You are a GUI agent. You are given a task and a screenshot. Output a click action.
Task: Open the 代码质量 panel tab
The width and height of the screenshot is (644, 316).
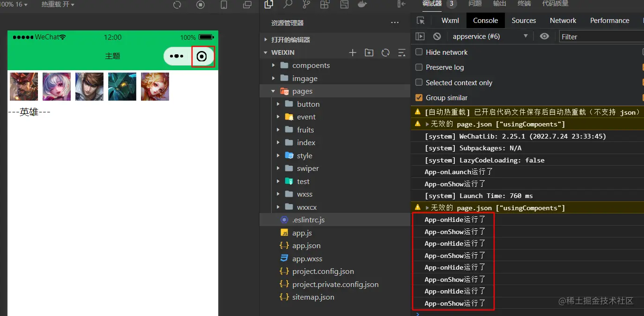tap(555, 4)
